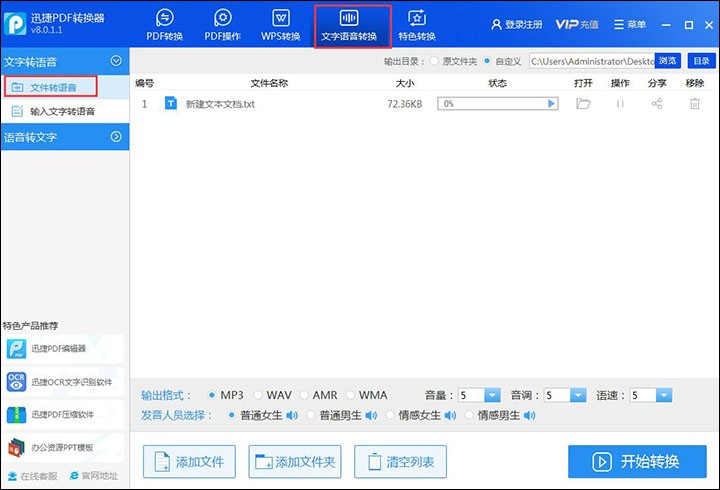Image resolution: width=720 pixels, height=490 pixels.
Task: Collapse the 文字转语音 section
Action: [x=116, y=61]
